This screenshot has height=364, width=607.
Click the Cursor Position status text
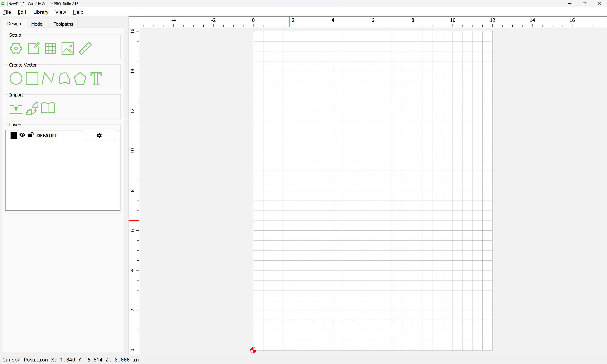[x=71, y=360]
